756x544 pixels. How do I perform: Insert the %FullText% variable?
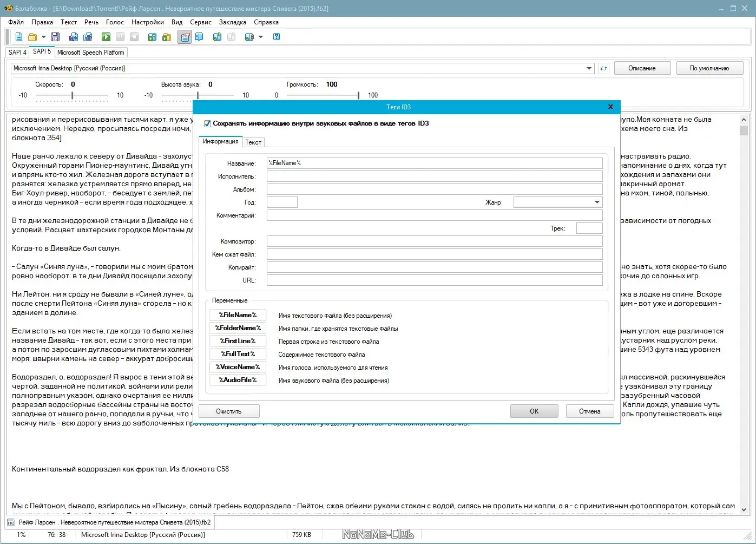[238, 354]
